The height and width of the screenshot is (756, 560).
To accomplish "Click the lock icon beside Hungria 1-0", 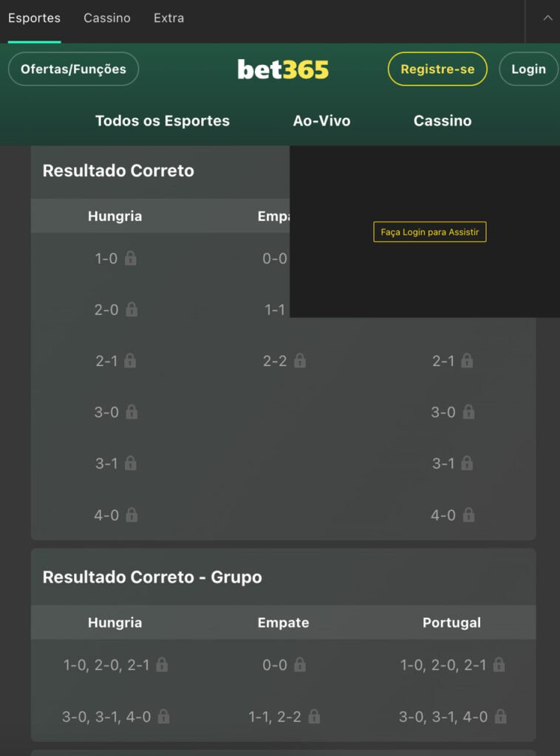I will click(x=130, y=258).
